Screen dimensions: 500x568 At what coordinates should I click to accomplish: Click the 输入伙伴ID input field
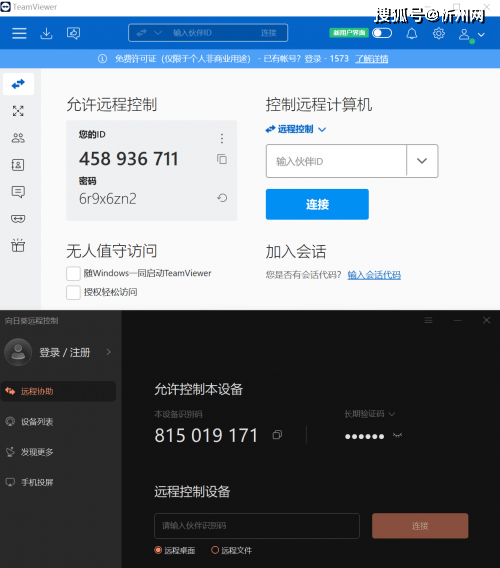click(x=336, y=161)
